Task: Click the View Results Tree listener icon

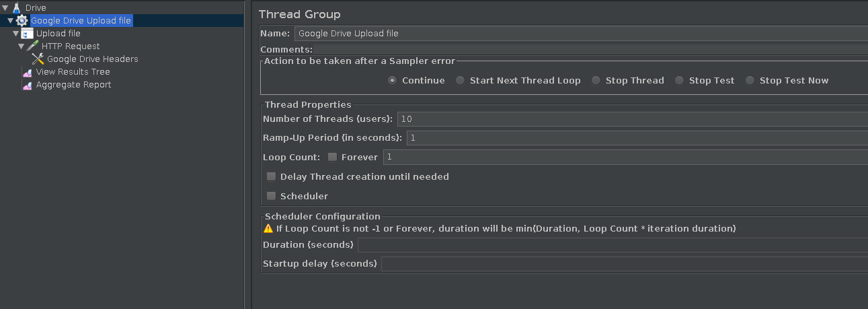Action: point(28,72)
